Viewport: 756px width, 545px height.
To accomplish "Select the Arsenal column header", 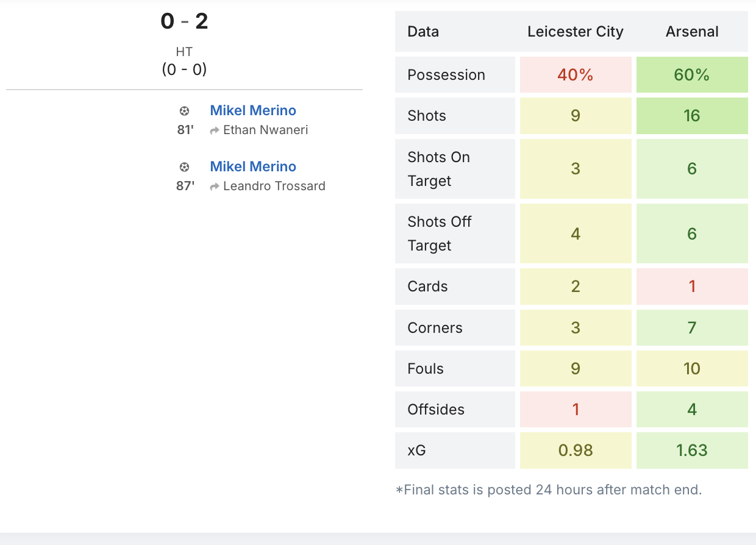I will pyautogui.click(x=692, y=32).
